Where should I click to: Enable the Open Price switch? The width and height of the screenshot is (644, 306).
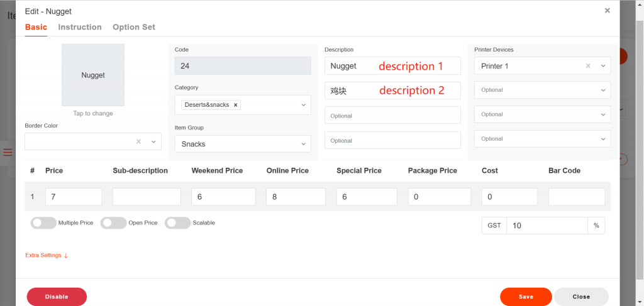[x=113, y=223]
